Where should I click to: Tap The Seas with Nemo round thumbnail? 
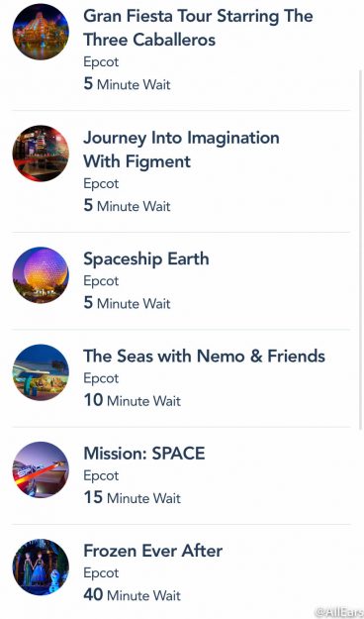point(41,372)
